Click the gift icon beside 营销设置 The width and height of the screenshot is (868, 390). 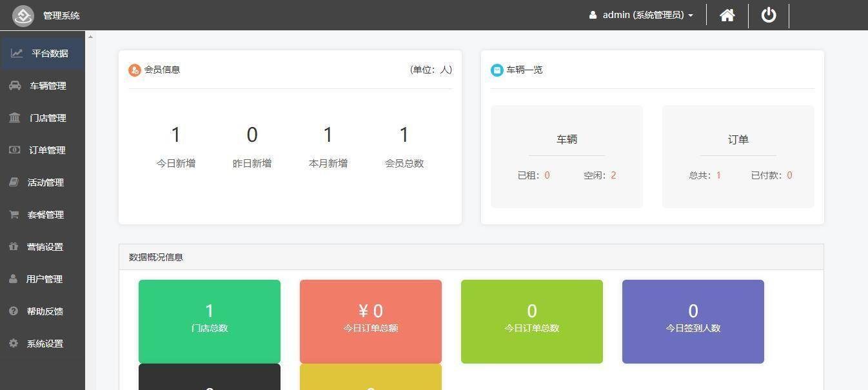14,247
